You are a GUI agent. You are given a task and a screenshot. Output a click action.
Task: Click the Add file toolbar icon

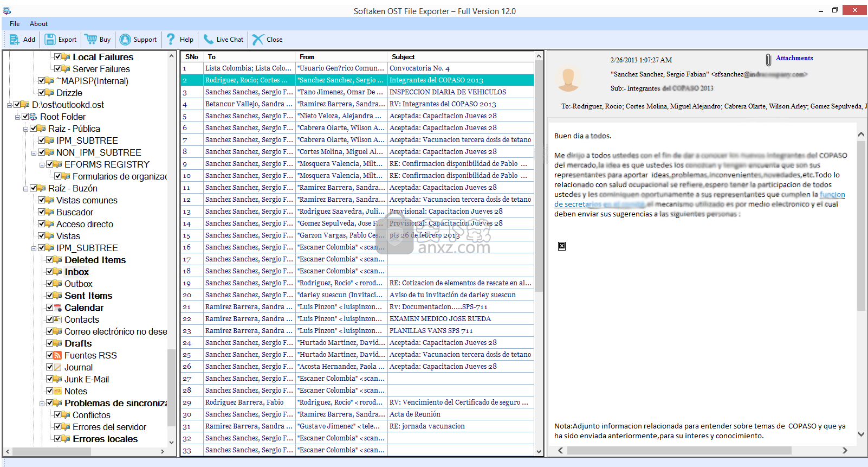tap(15, 40)
